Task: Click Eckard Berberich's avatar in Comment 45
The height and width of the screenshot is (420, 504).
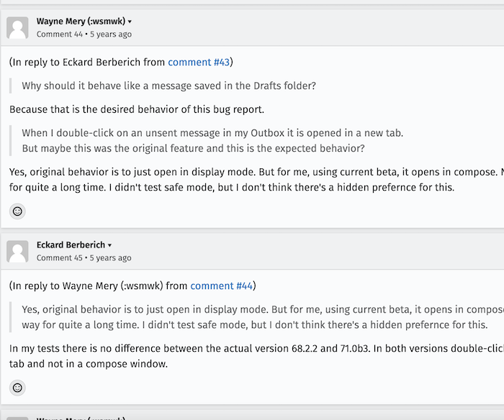Action: coord(17,252)
